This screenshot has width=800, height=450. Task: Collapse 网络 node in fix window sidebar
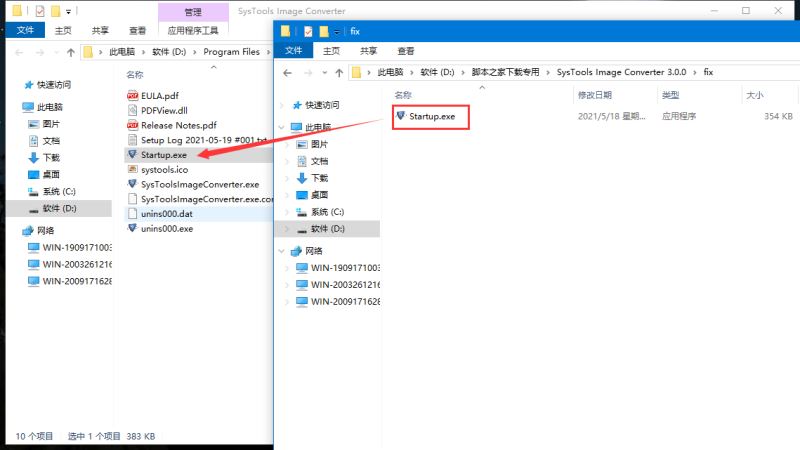click(x=282, y=251)
